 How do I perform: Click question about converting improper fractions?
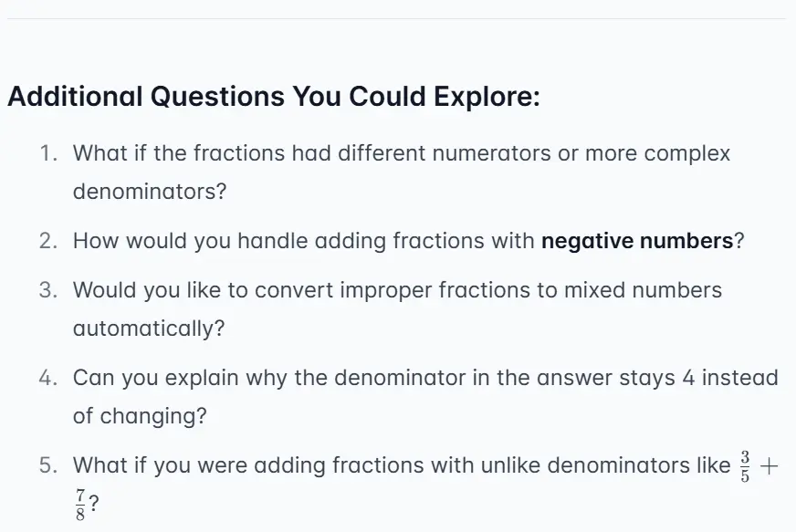397,290
